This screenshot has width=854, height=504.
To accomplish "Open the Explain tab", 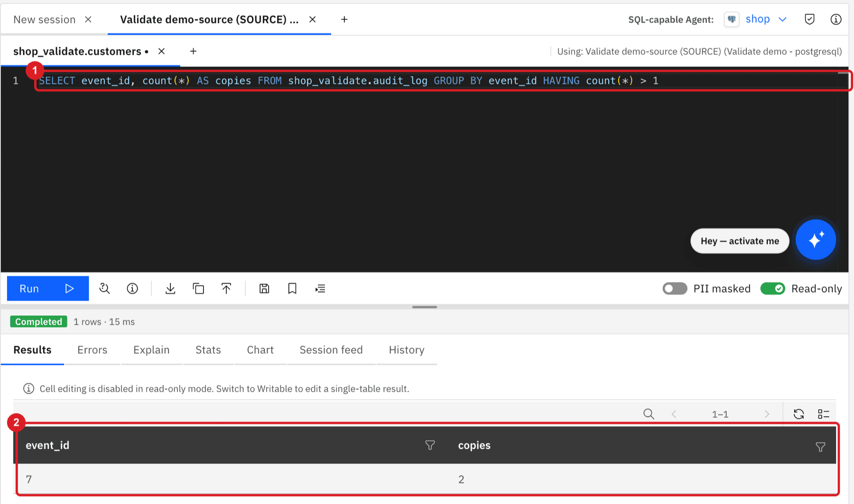I will (151, 350).
